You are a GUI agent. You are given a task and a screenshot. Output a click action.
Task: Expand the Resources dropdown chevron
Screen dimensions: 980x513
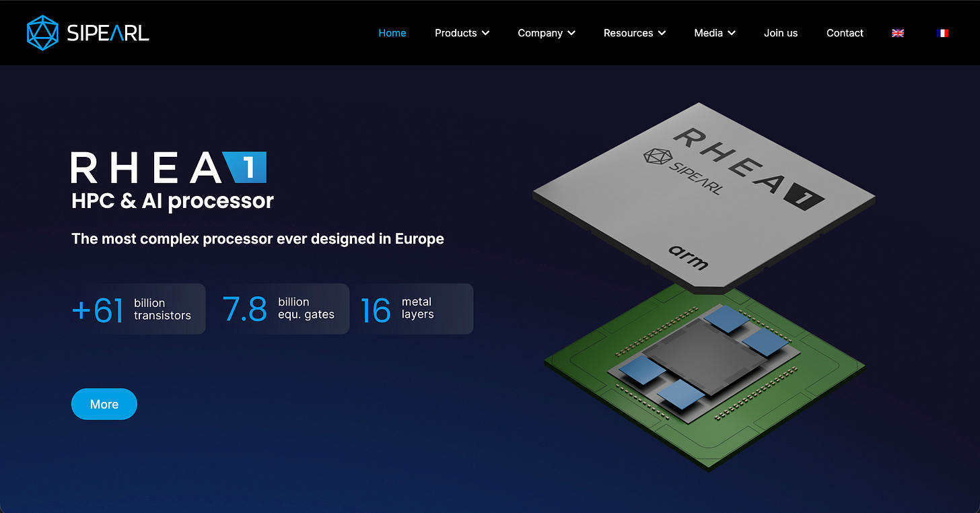point(662,33)
